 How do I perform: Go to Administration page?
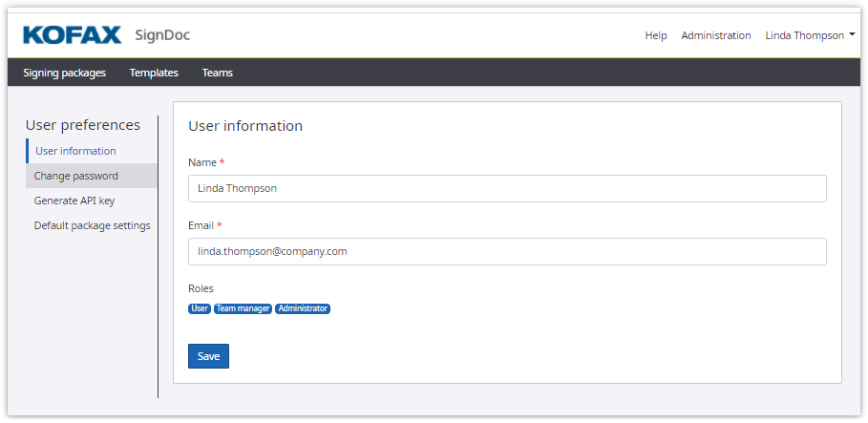pos(715,35)
